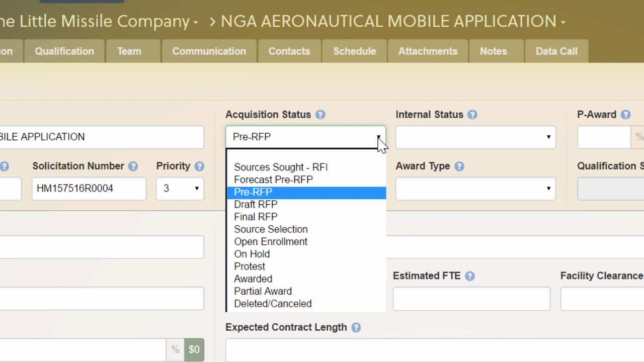Open the Priority dropdown
This screenshot has height=362, width=644.
click(x=180, y=189)
